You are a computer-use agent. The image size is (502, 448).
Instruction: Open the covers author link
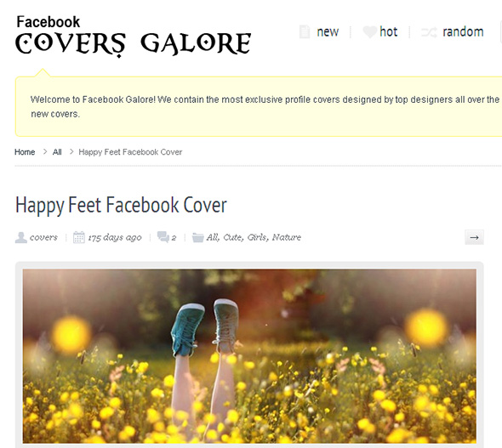tap(43, 237)
